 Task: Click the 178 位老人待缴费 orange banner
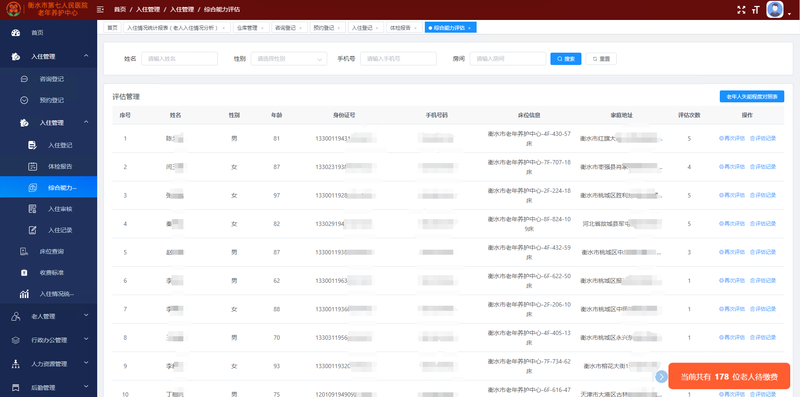click(x=729, y=377)
